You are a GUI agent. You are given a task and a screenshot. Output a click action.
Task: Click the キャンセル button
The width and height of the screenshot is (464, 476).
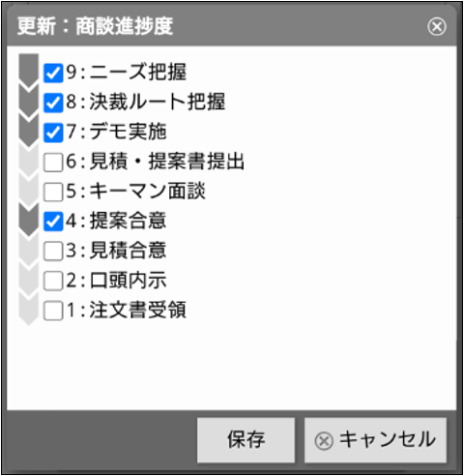[x=375, y=440]
